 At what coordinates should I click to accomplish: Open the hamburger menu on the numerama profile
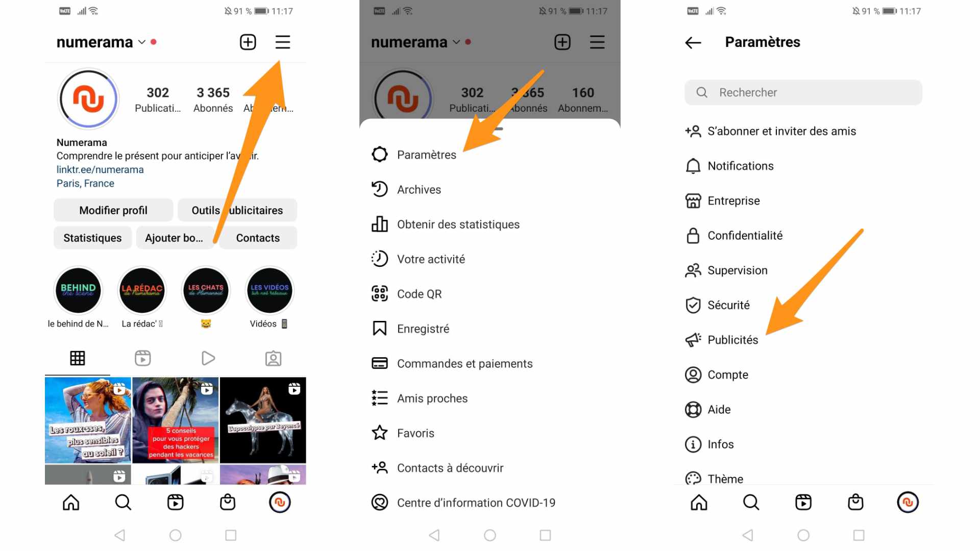coord(282,42)
